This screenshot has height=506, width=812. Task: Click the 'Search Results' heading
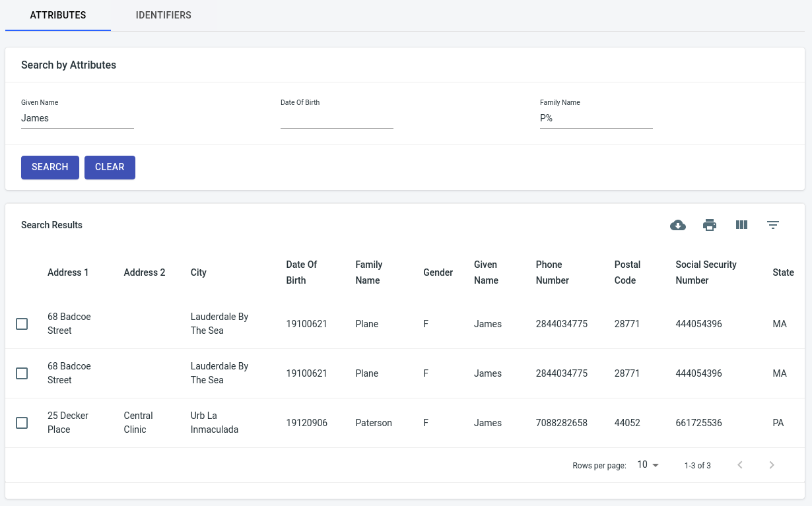51,225
